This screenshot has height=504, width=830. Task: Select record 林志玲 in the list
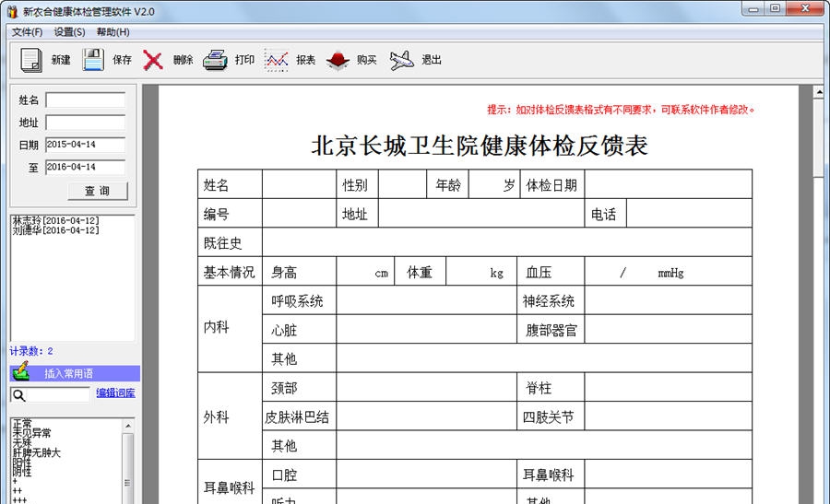click(x=55, y=221)
